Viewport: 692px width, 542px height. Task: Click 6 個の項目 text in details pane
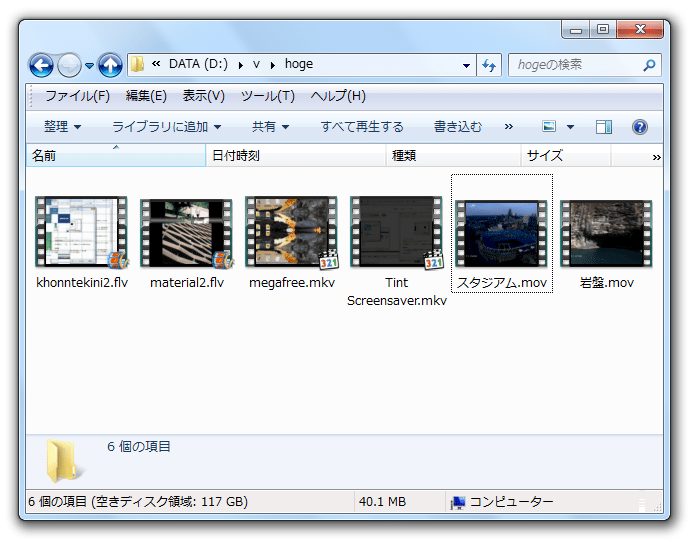click(139, 447)
